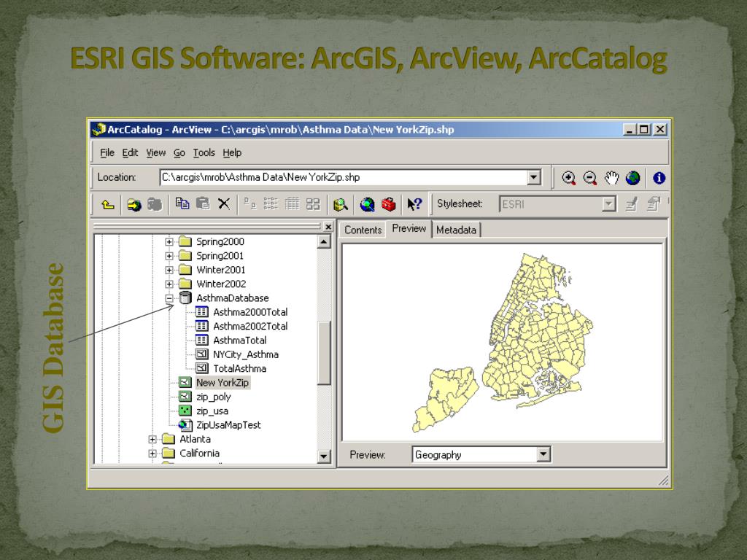The height and width of the screenshot is (560, 747).
Task: Open the Stylesheet dropdown
Action: tap(608, 204)
